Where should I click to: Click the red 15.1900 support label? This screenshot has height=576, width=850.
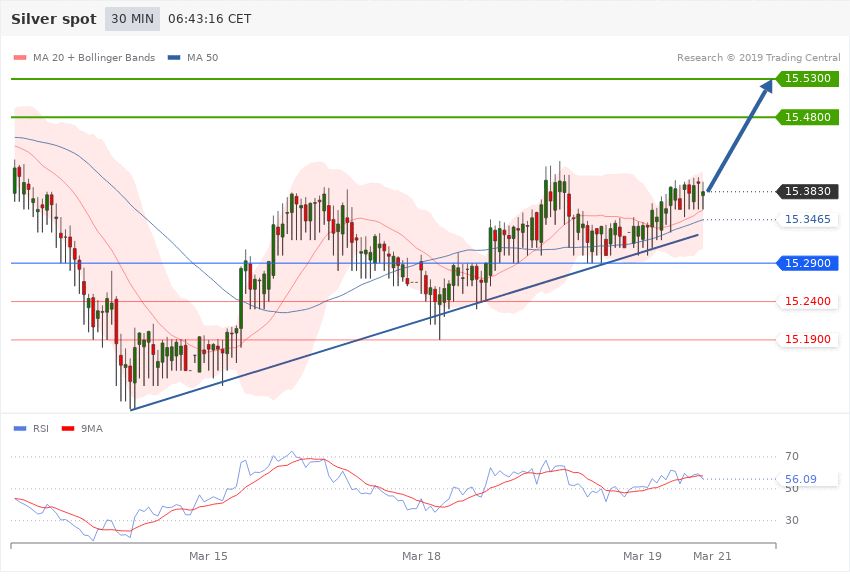(807, 340)
